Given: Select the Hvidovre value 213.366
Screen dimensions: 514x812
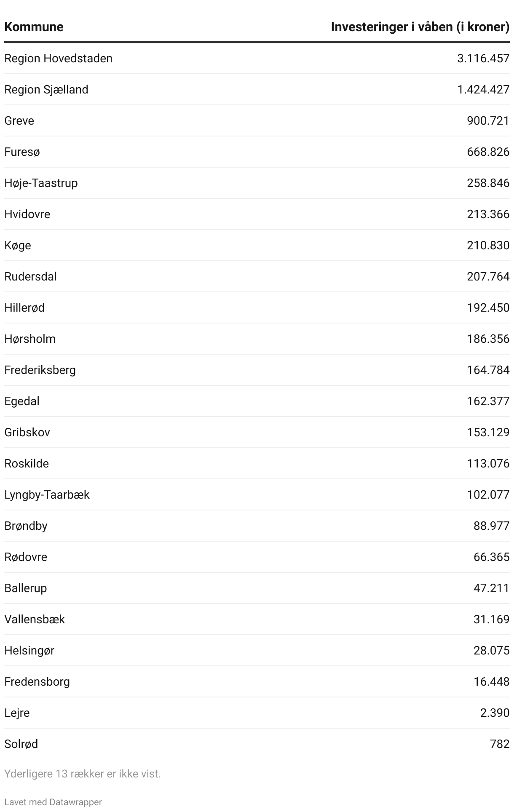Looking at the screenshot, I should pyautogui.click(x=488, y=214).
